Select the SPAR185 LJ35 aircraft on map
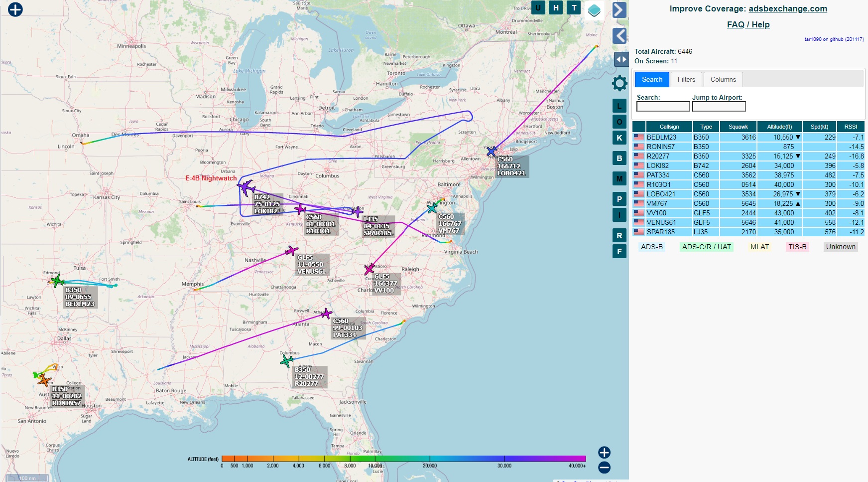The height and width of the screenshot is (482, 868). tap(357, 212)
